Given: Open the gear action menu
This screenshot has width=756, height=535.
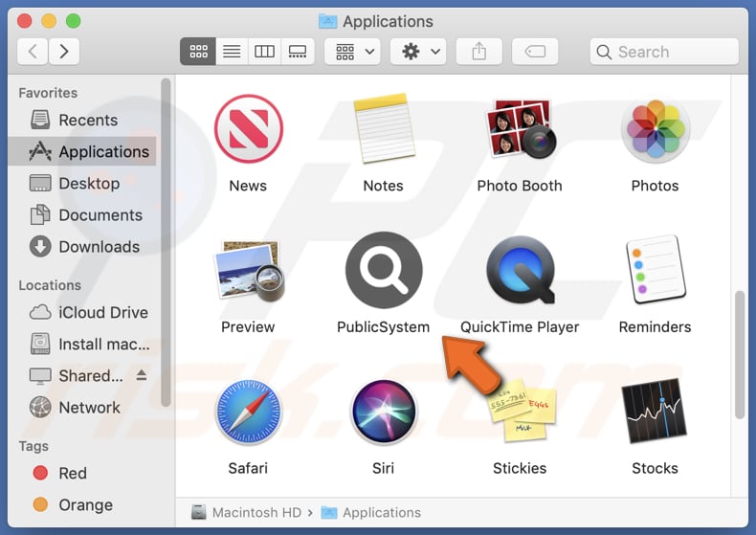Looking at the screenshot, I should [x=418, y=51].
